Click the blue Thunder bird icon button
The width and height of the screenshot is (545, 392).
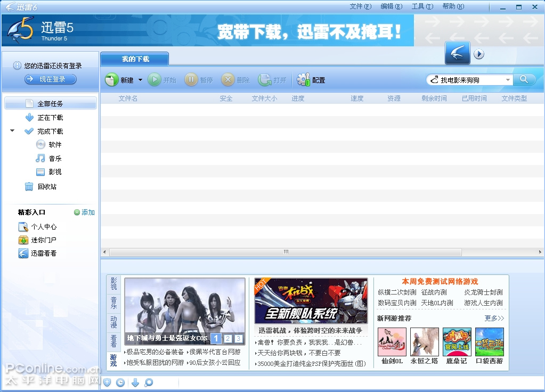458,53
